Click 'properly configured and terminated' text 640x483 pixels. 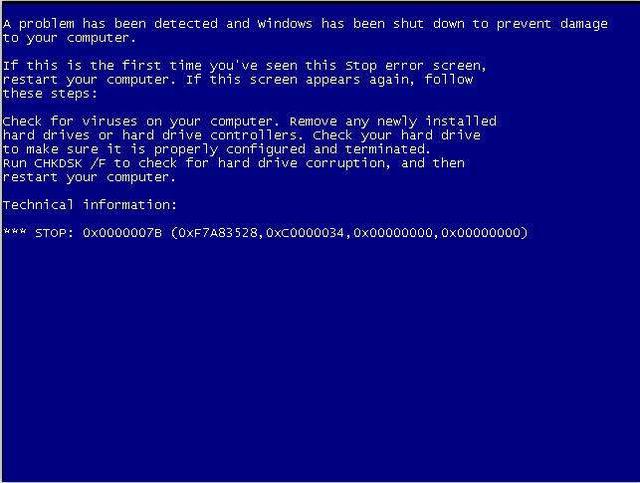click(x=292, y=149)
